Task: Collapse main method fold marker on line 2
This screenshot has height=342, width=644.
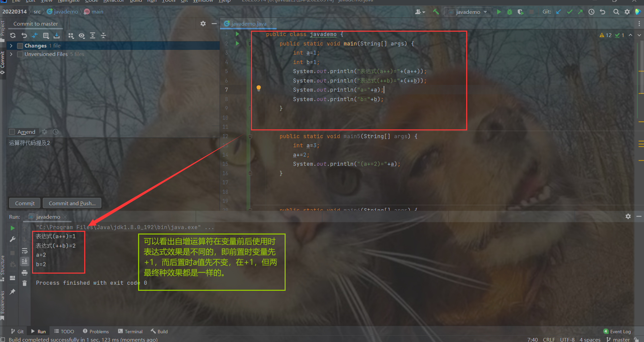Action: click(x=250, y=44)
